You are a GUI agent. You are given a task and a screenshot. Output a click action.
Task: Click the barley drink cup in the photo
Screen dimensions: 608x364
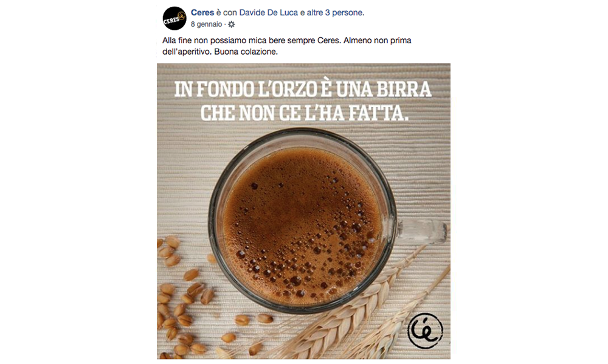pyautogui.click(x=303, y=221)
